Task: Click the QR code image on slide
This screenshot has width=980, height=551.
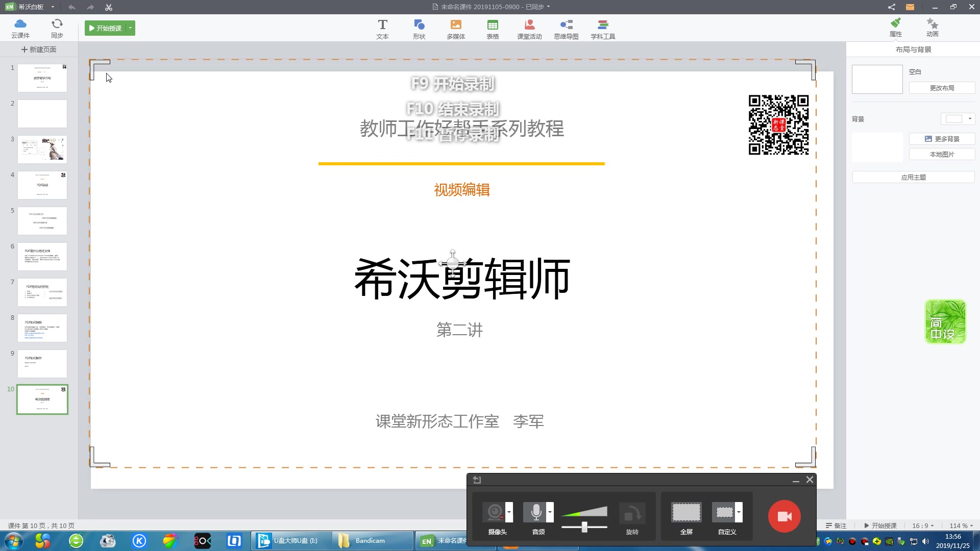Action: click(778, 124)
